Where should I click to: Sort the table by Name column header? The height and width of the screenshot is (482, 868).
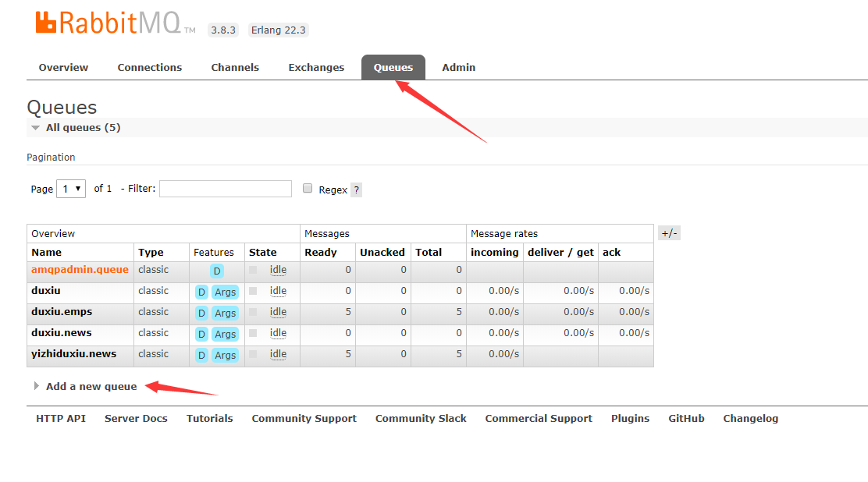tap(47, 252)
